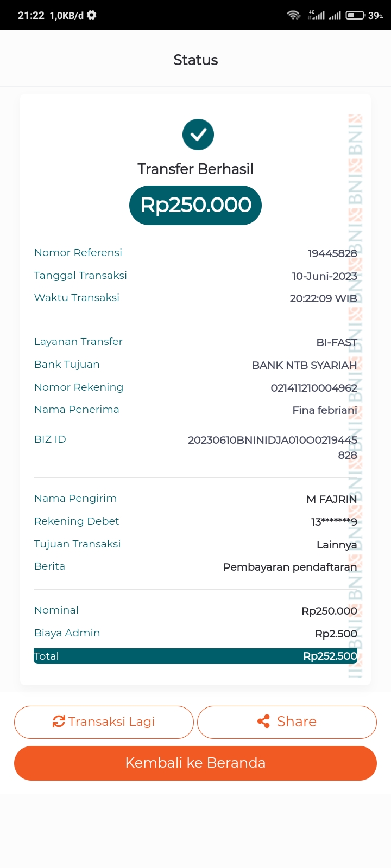This screenshot has height=868, width=391.
Task: Tap the battery indicator icon
Action: 355,15
